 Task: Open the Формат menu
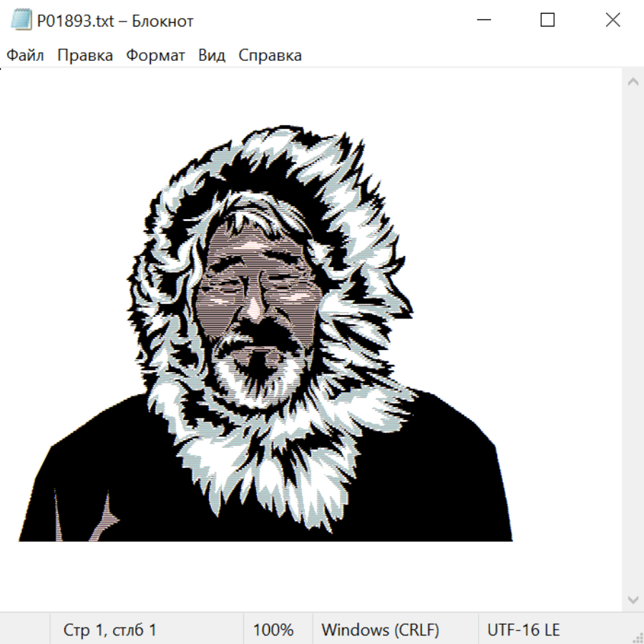(x=155, y=56)
